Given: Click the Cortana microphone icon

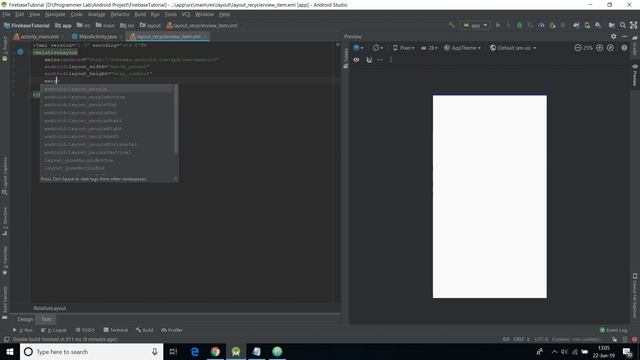Looking at the screenshot, I should pos(155,351).
